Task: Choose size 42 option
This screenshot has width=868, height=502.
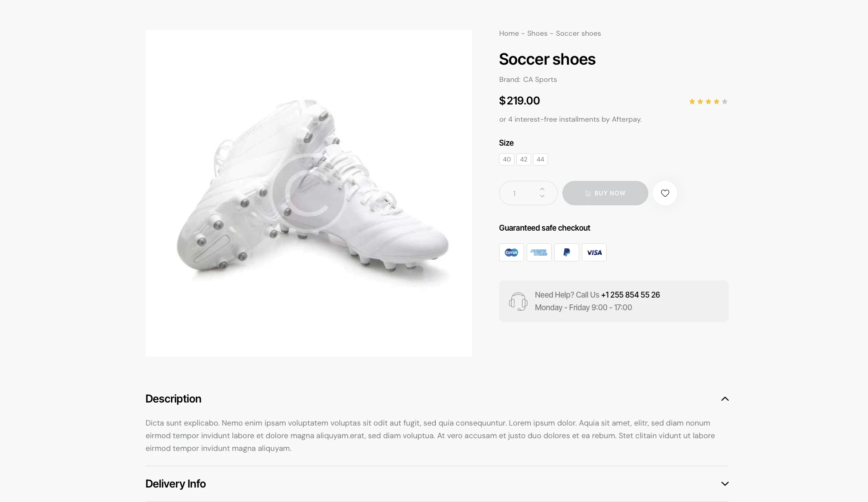Action: tap(524, 159)
